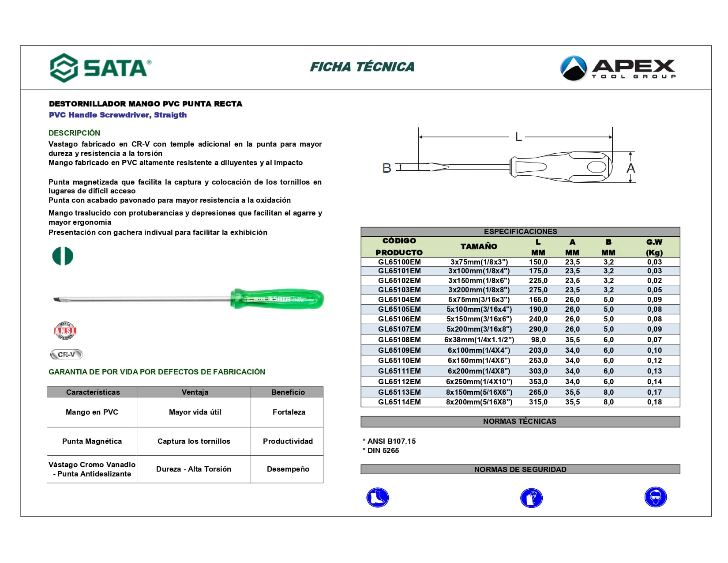728x563 pixels.
Task: Click the Apex Tool Group logo
Action: pyautogui.click(x=618, y=68)
